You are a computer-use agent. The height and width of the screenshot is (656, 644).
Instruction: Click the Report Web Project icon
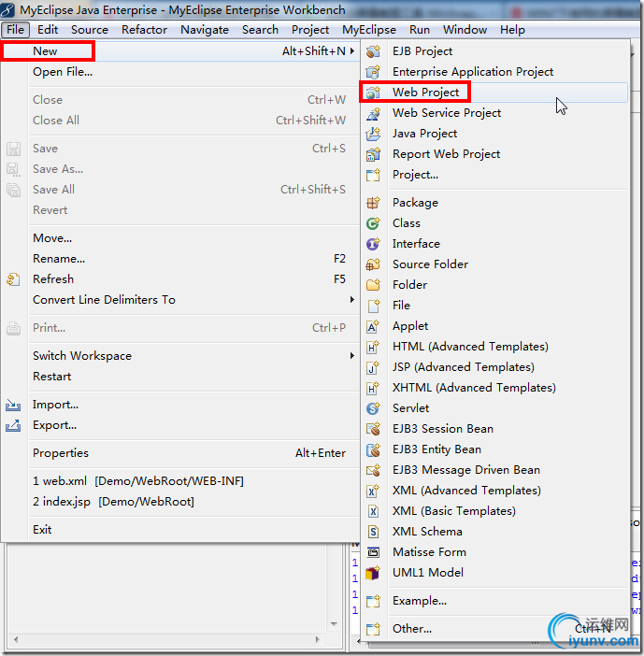point(373,154)
